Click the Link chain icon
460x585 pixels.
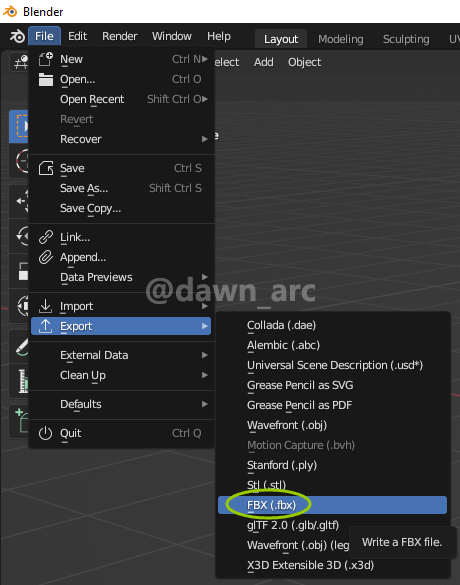(x=46, y=237)
